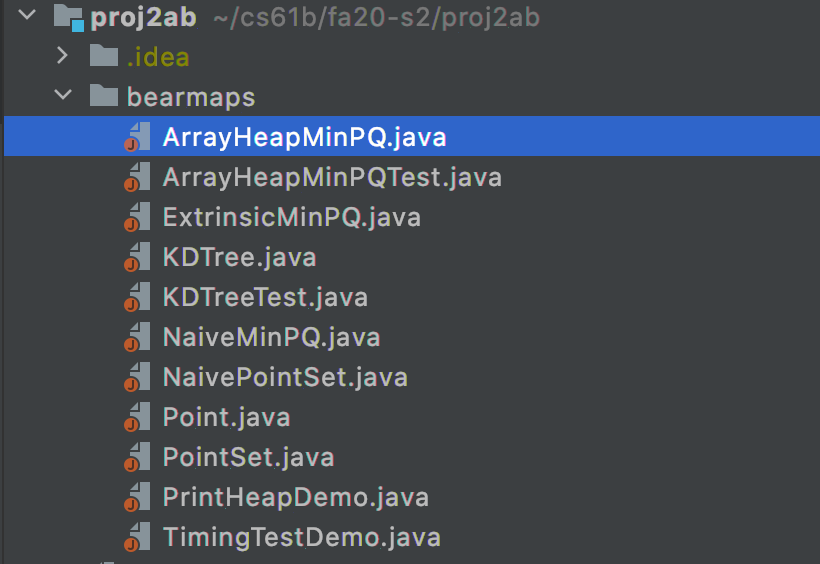Select ArrayHeapMinPQTest.java in the tree
Screen dimensions: 820x564
pos(332,177)
